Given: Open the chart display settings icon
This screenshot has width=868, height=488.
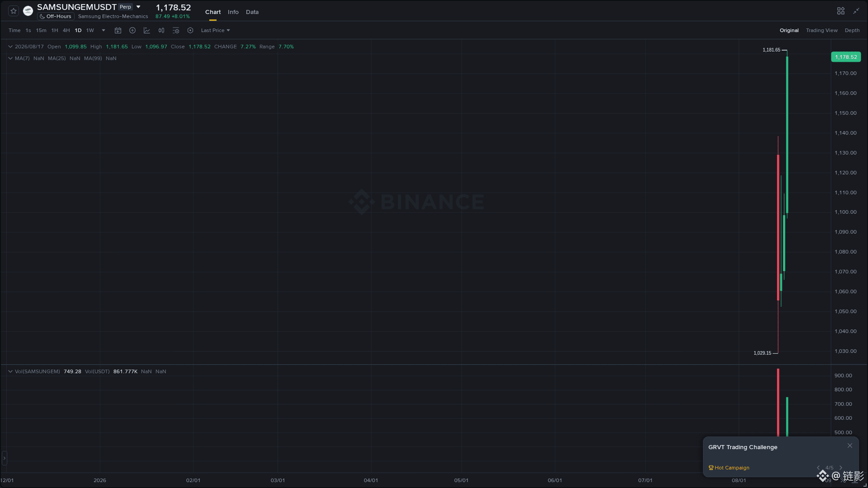Looking at the screenshot, I should 176,30.
